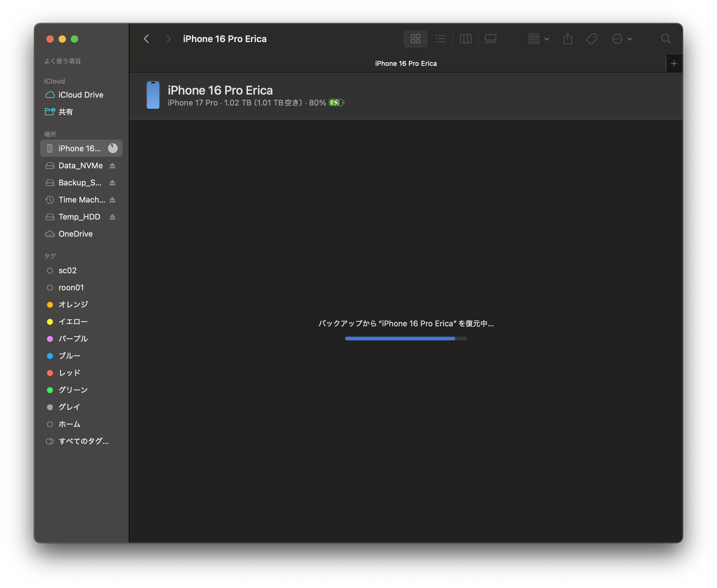Click the restore progress bar

(405, 338)
